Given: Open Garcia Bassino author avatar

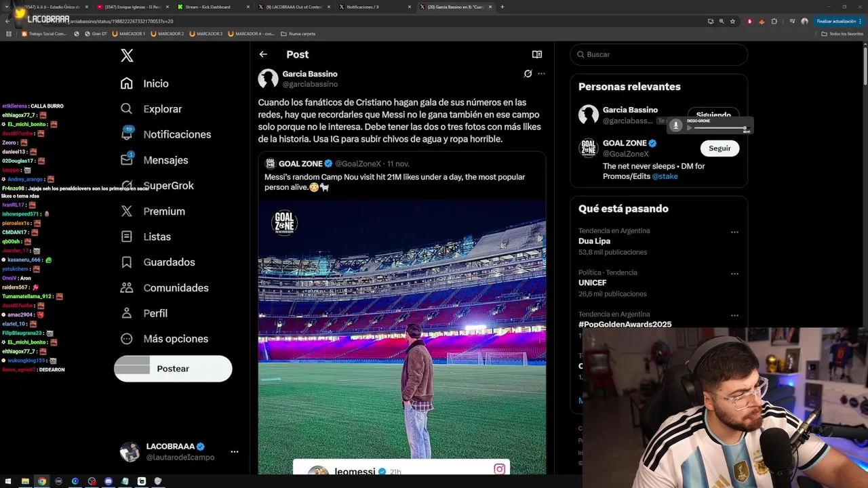Looking at the screenshot, I should [x=269, y=79].
